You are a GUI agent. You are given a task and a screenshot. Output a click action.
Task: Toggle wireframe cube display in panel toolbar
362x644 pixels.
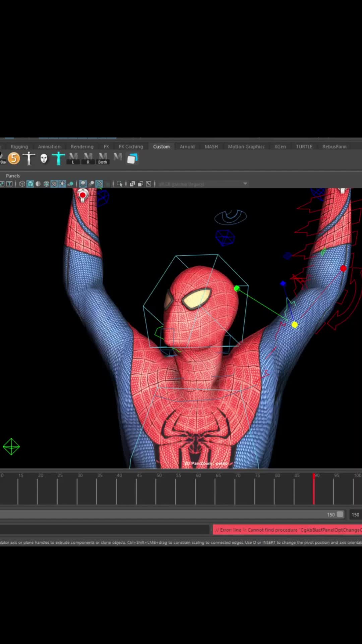(22, 184)
